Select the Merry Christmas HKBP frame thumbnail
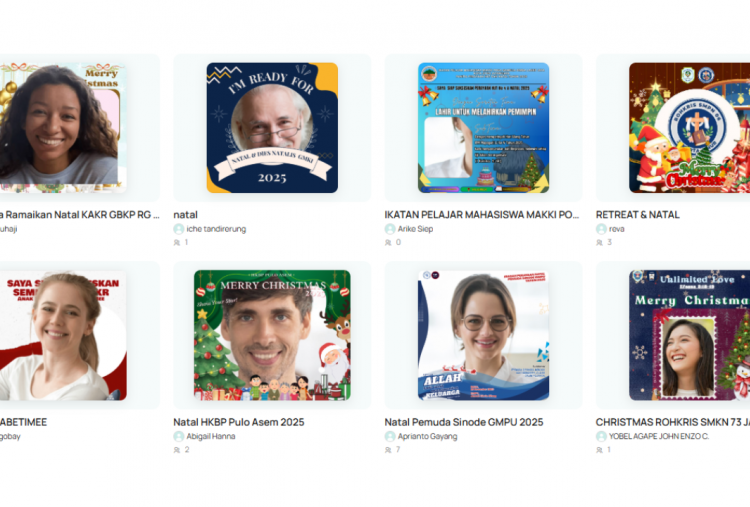 [272, 335]
